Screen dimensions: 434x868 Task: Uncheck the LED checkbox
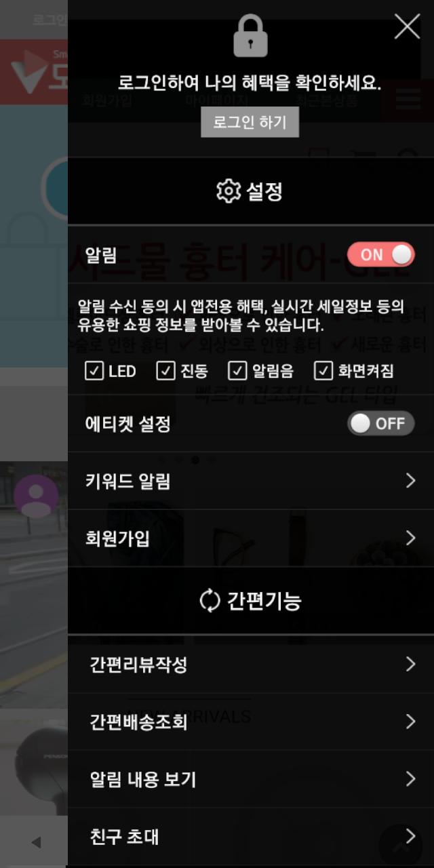(94, 371)
